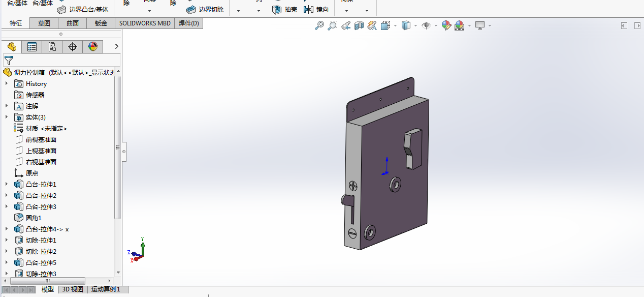The image size is (644, 297).
Task: Open the ConfigurationManager tab icon
Action: (52, 47)
